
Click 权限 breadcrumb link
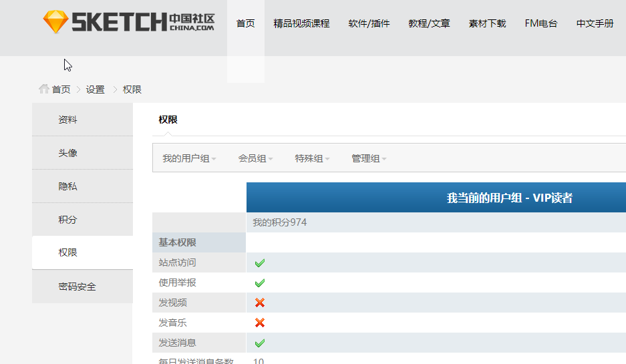click(x=132, y=89)
